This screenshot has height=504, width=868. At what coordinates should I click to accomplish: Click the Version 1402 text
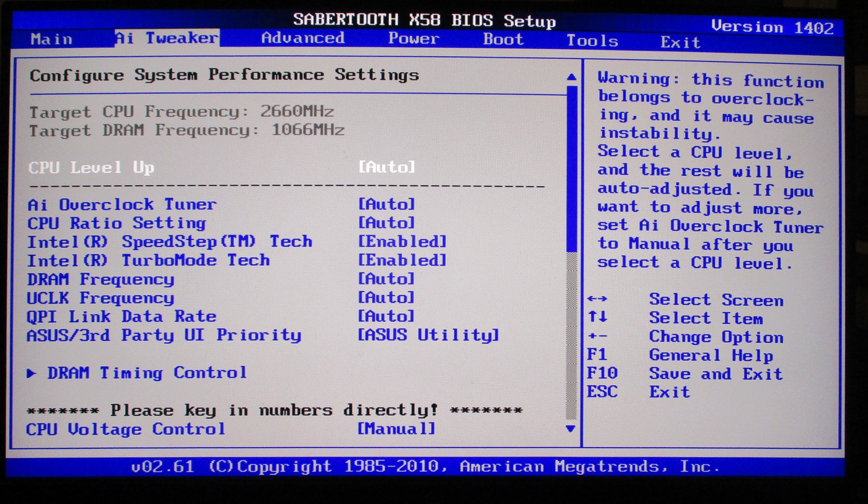point(773,27)
